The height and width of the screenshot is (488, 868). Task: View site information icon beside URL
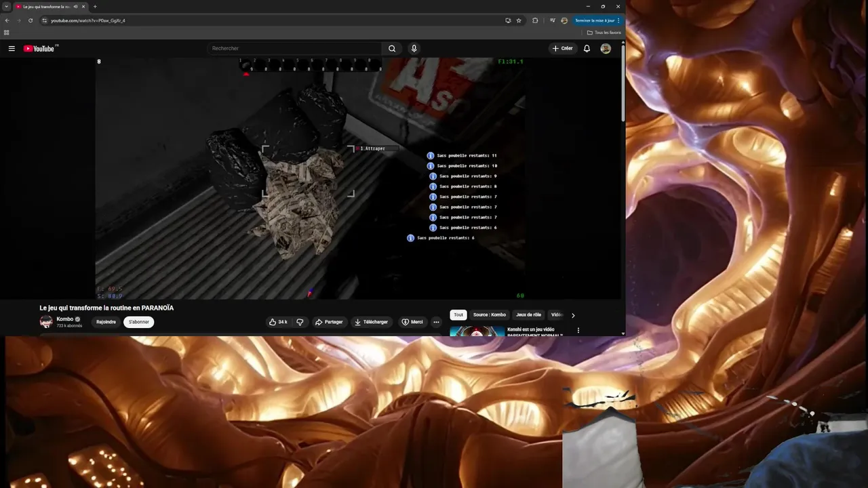pyautogui.click(x=45, y=20)
